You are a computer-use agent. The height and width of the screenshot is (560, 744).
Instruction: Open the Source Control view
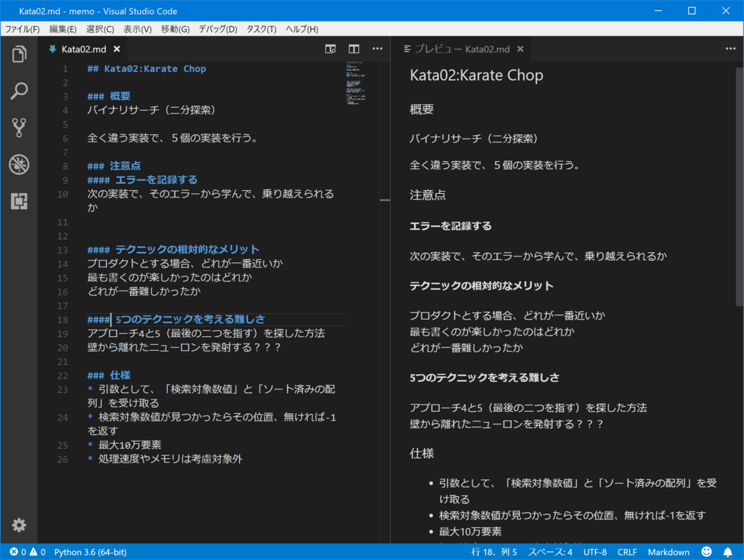[x=19, y=128]
